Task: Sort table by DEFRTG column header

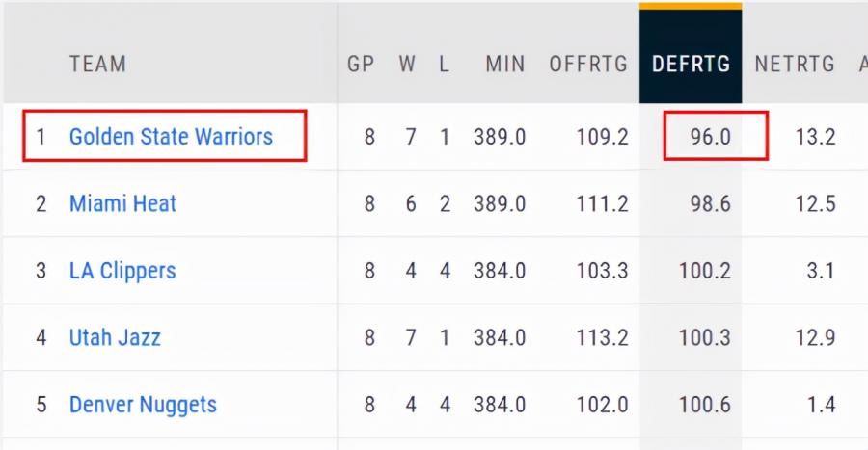Action: click(691, 65)
